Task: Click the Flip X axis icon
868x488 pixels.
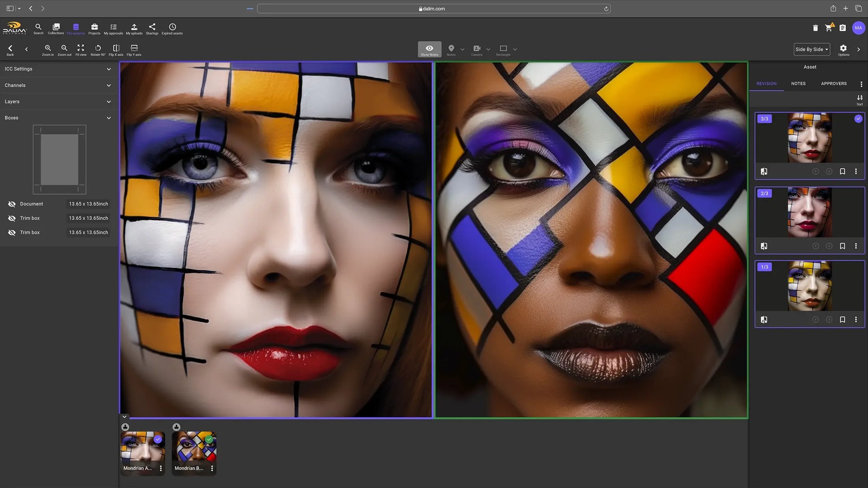Action: [x=116, y=49]
